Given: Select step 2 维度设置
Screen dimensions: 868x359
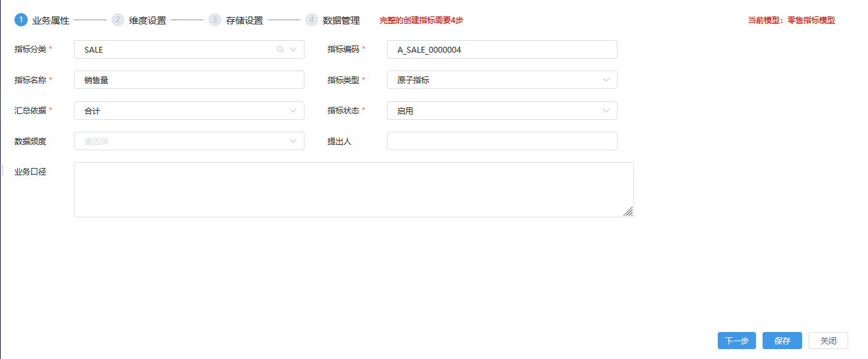Looking at the screenshot, I should (138, 20).
